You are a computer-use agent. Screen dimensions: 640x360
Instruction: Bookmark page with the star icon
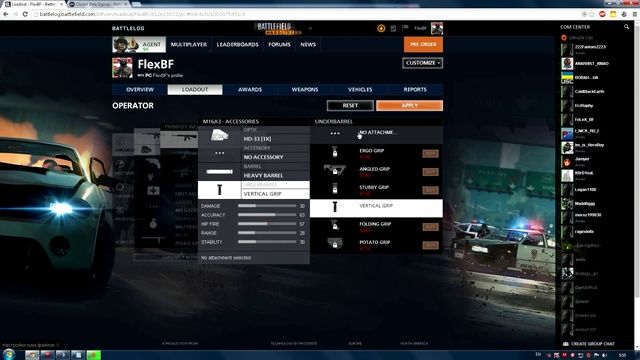[x=592, y=14]
